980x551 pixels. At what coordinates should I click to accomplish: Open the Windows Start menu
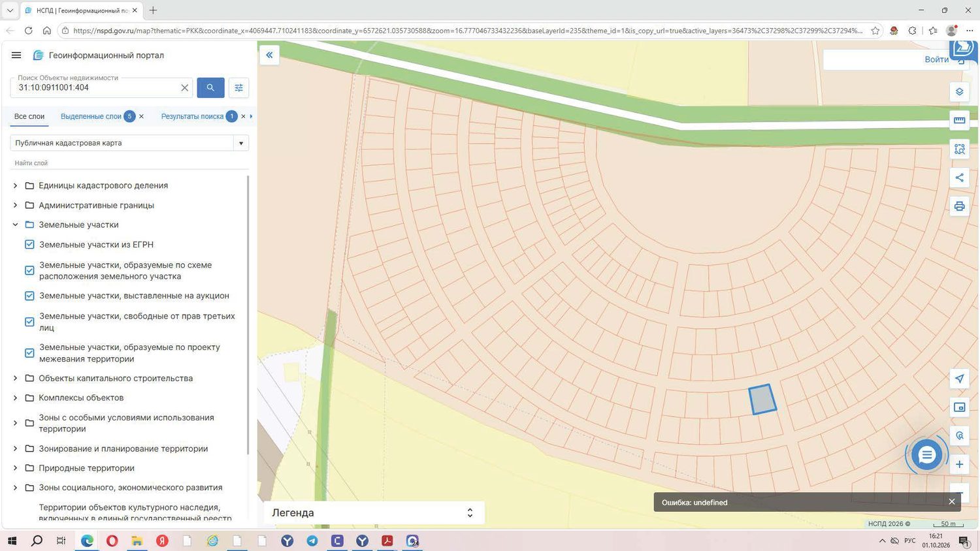pos(11,541)
